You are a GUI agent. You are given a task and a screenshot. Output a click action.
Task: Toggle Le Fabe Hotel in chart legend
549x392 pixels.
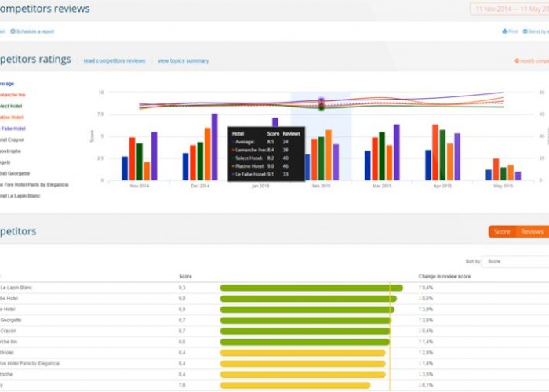[13, 129]
